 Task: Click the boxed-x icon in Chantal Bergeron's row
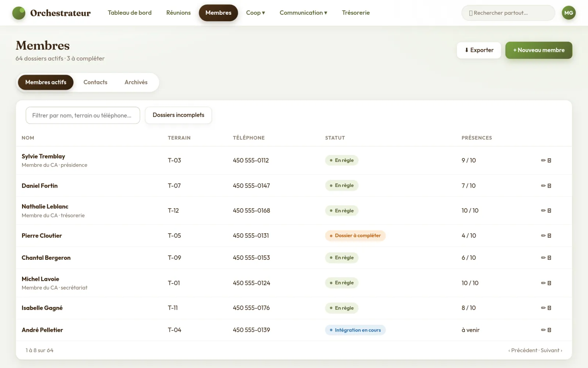tap(549, 258)
